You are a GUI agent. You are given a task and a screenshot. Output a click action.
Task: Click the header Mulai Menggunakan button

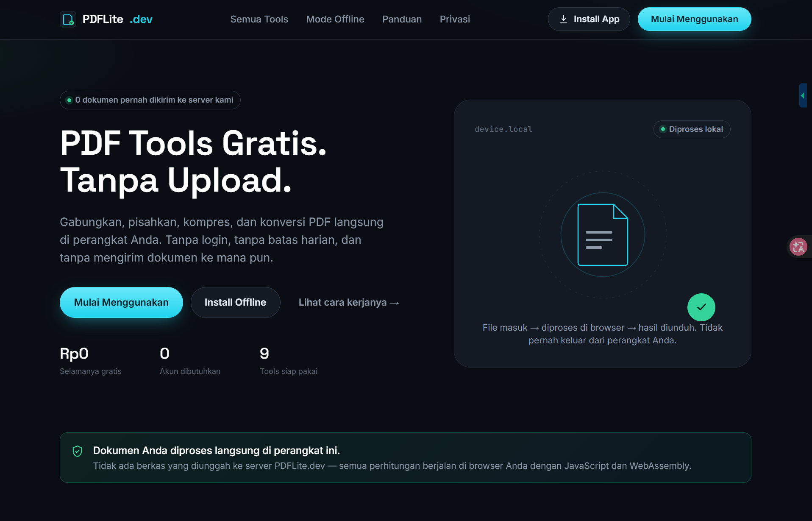coord(694,19)
